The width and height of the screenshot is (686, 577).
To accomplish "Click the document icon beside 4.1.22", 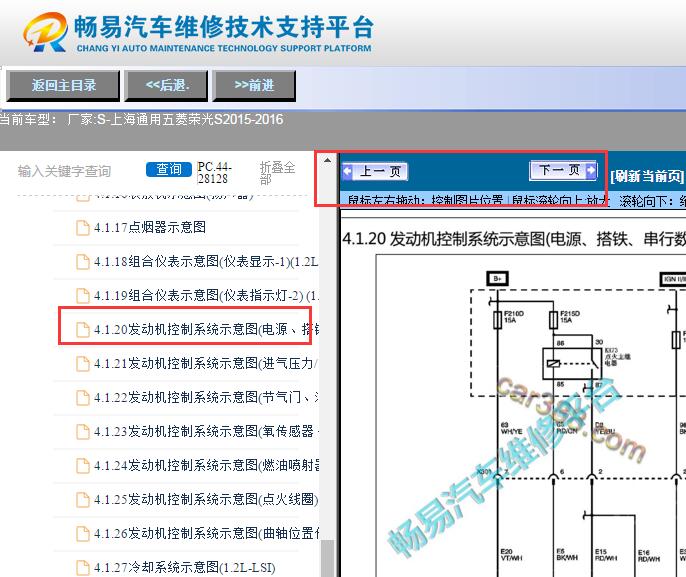I will point(83,398).
